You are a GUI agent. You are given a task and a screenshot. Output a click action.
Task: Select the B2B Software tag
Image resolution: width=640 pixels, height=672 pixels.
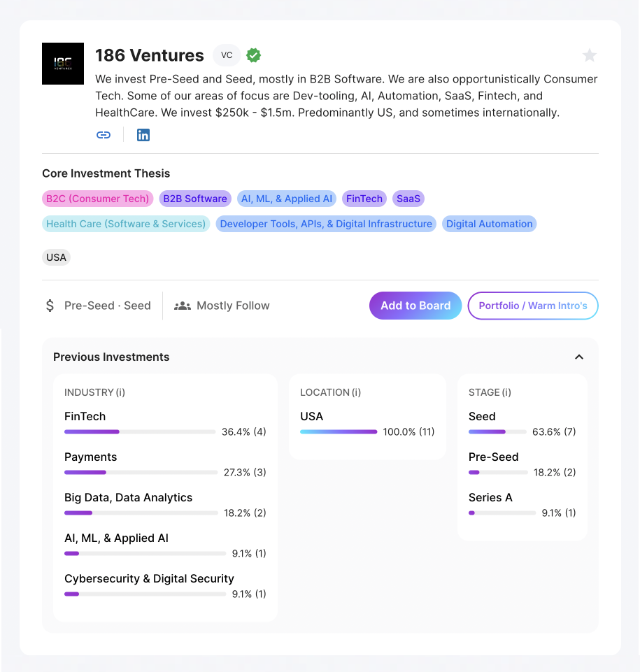[x=195, y=199]
